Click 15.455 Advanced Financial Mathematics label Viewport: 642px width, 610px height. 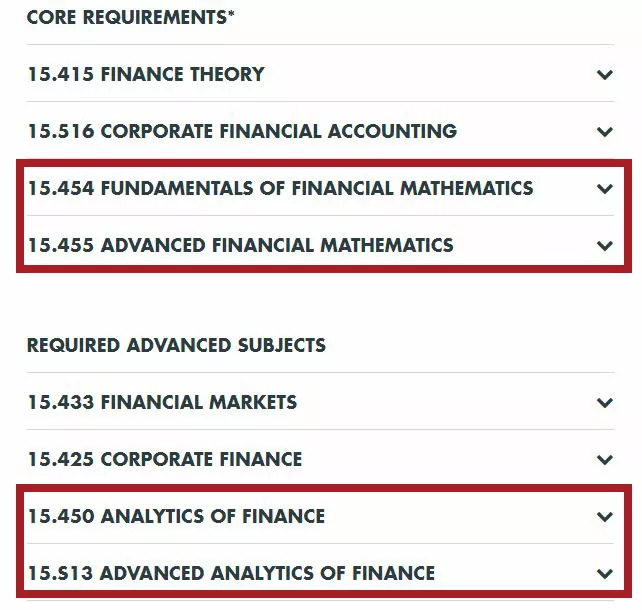pyautogui.click(x=240, y=245)
